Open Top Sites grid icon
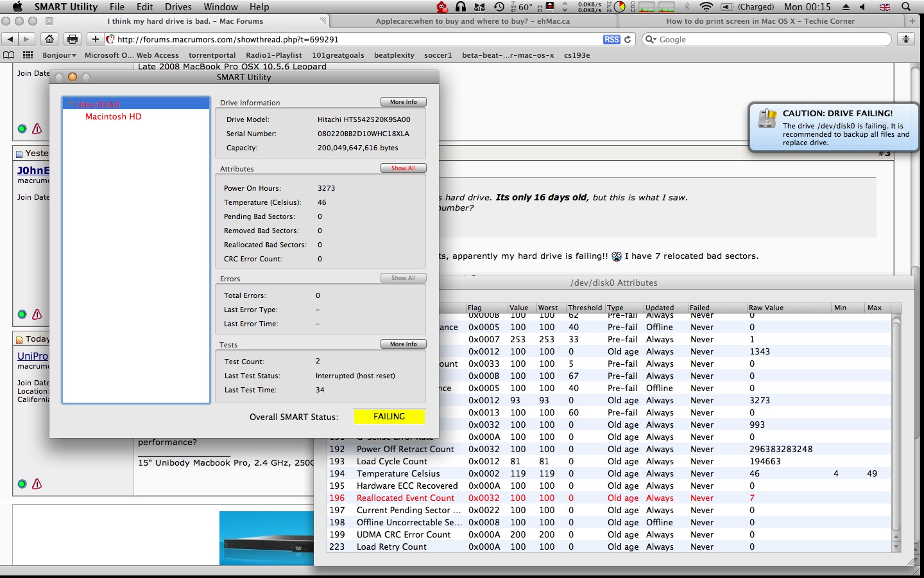This screenshot has height=578, width=924. coord(28,55)
